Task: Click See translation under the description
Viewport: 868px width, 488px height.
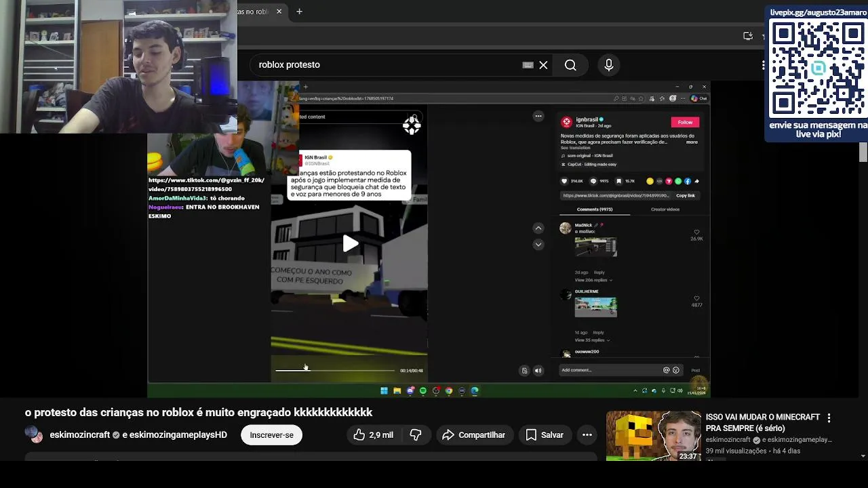Action: click(575, 148)
